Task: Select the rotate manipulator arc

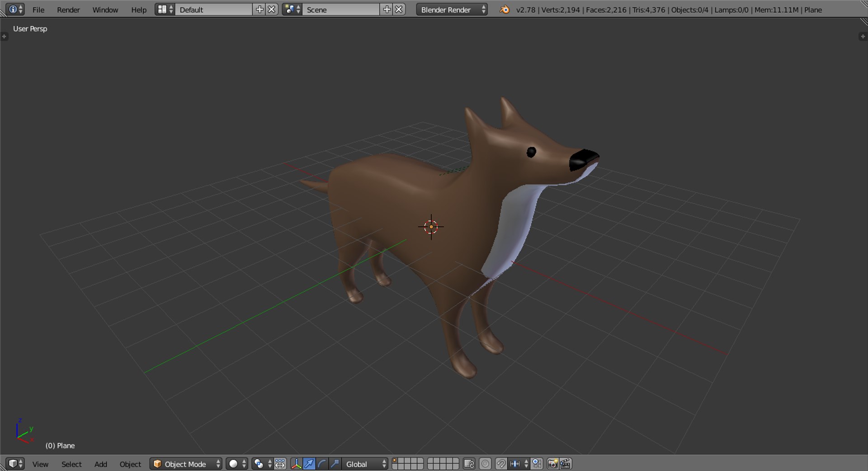Action: click(x=322, y=464)
